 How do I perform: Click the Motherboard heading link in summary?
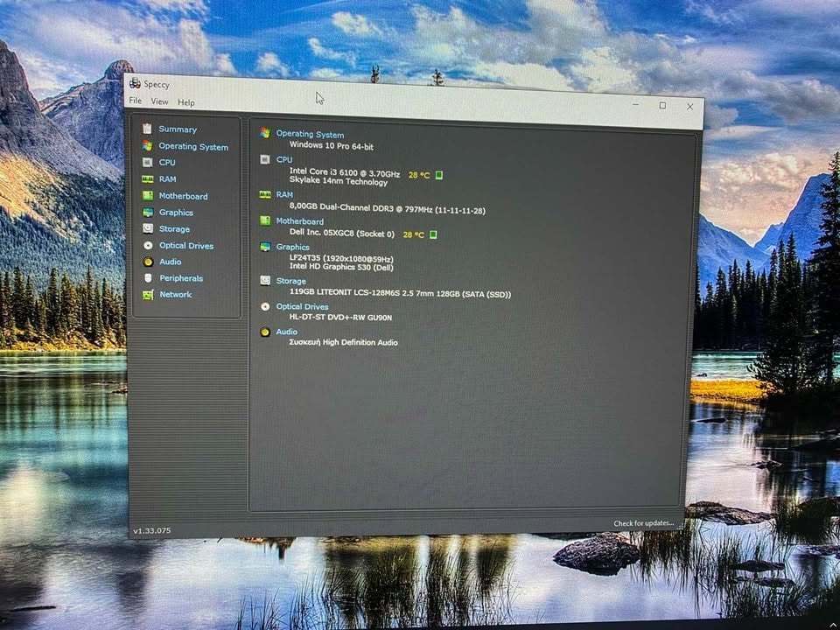(x=299, y=220)
